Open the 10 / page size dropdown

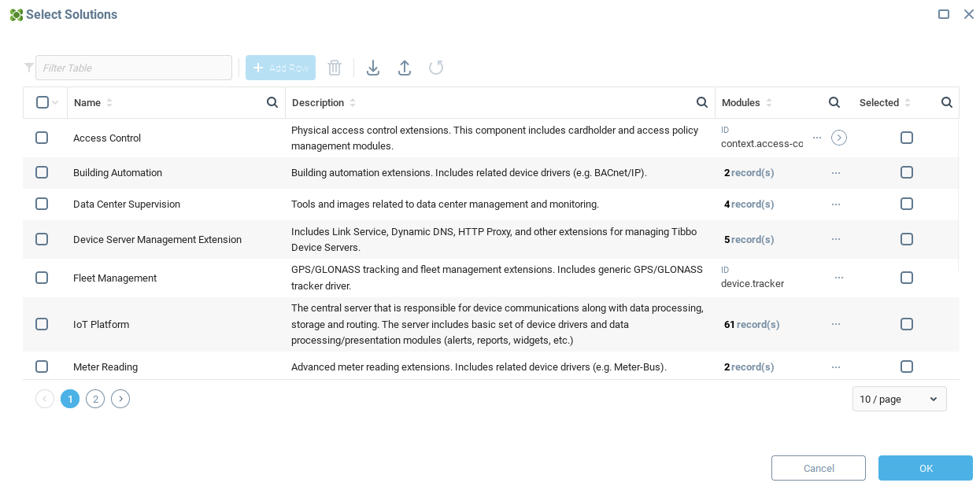click(899, 399)
